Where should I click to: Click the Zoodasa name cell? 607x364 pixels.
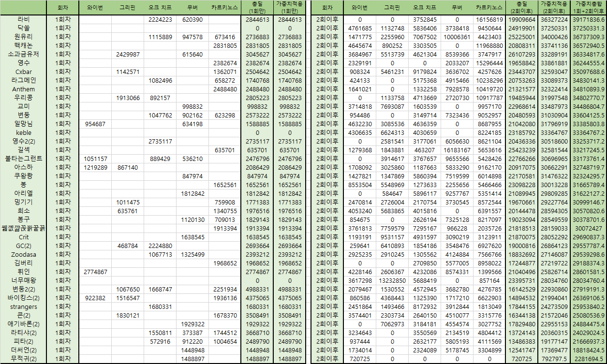tap(24, 254)
